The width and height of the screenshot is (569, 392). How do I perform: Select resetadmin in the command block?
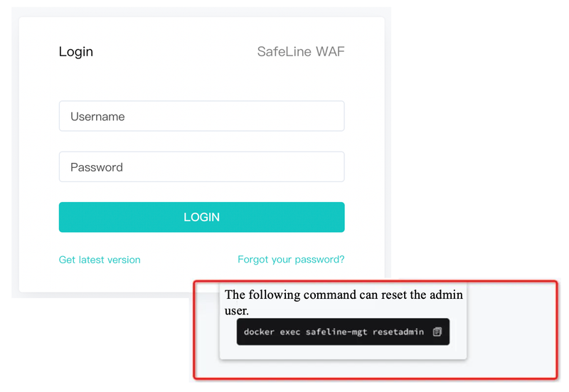pos(398,332)
